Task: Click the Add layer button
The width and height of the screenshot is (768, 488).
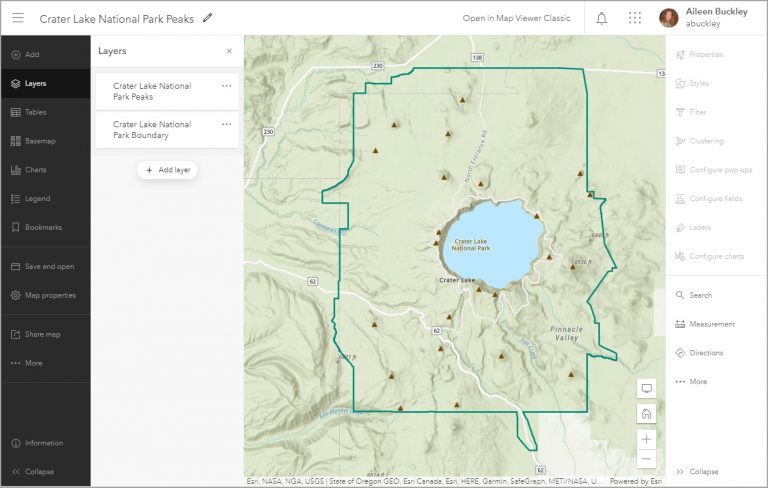Action: (x=167, y=170)
